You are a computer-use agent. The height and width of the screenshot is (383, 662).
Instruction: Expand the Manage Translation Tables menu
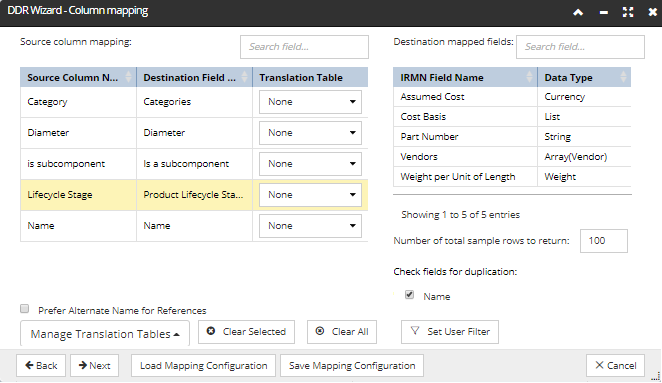pos(105,334)
